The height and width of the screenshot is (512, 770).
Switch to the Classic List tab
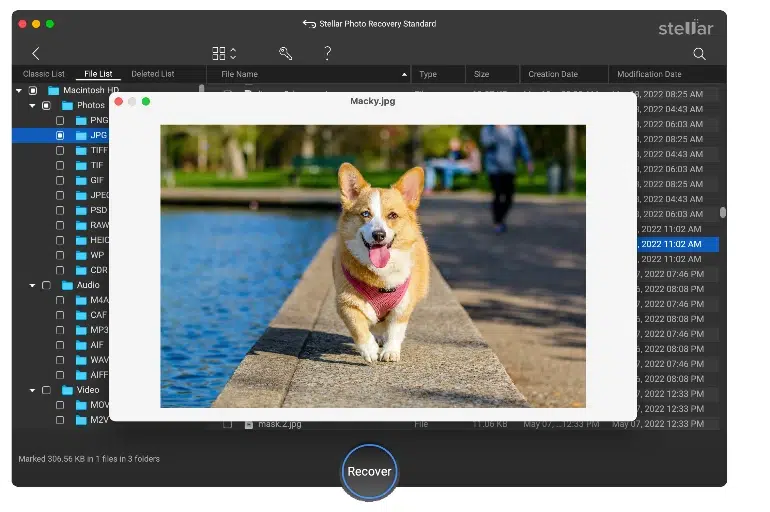click(x=44, y=74)
